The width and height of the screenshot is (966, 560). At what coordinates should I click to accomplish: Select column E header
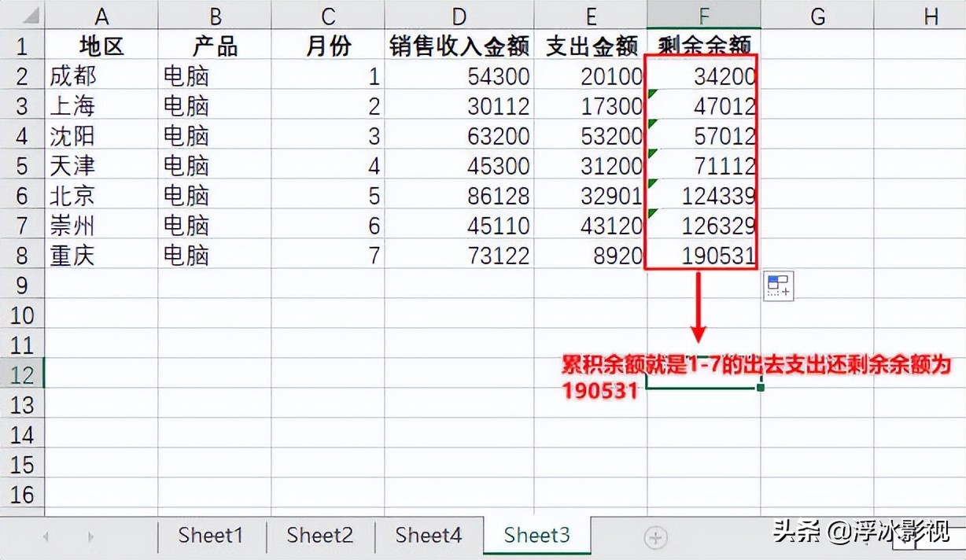pyautogui.click(x=591, y=16)
